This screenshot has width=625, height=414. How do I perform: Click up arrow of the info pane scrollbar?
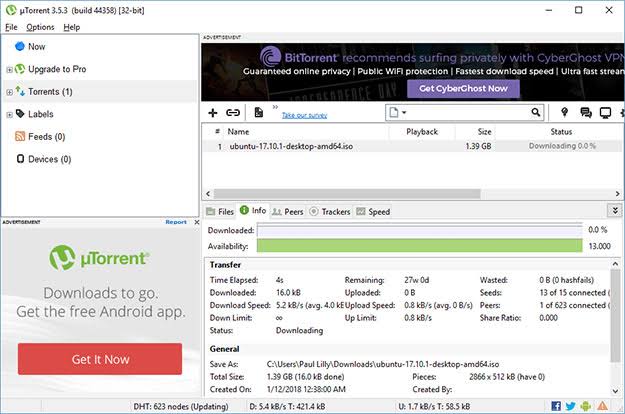point(615,264)
